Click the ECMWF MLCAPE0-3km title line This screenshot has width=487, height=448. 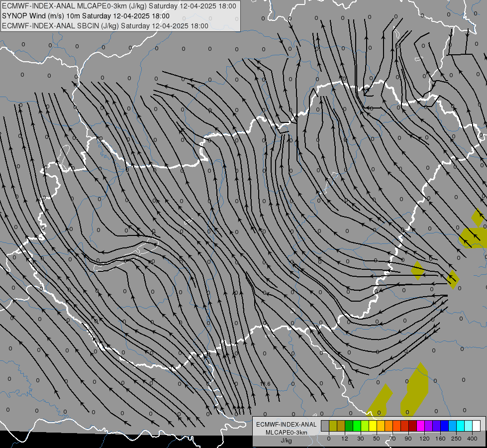tap(119, 6)
